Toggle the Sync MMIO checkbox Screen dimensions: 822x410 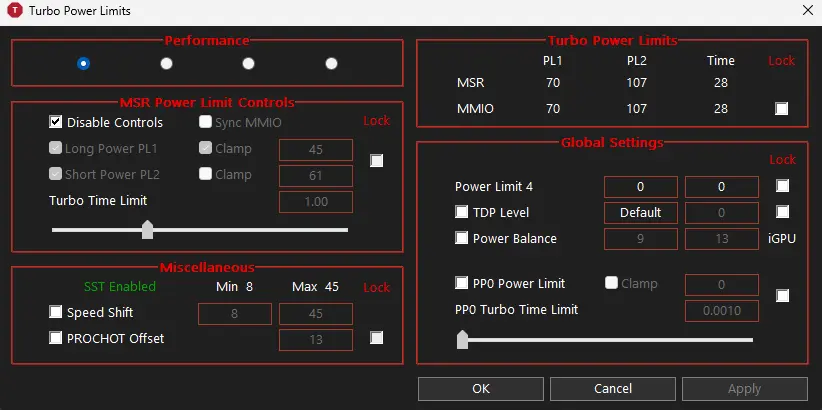(206, 122)
